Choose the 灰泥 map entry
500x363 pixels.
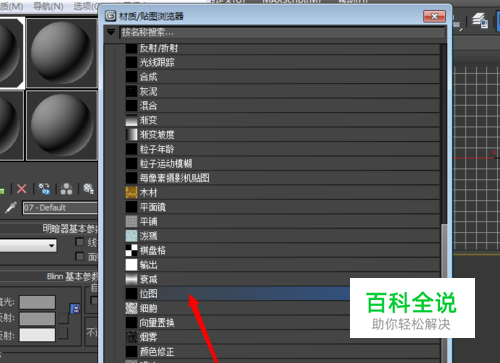click(282, 91)
